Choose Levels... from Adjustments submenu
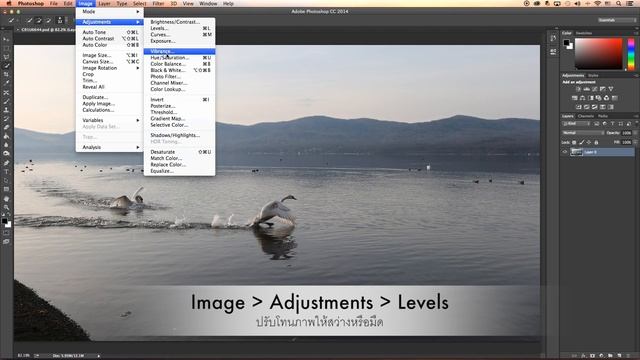This screenshot has width=640, height=360. pyautogui.click(x=179, y=29)
